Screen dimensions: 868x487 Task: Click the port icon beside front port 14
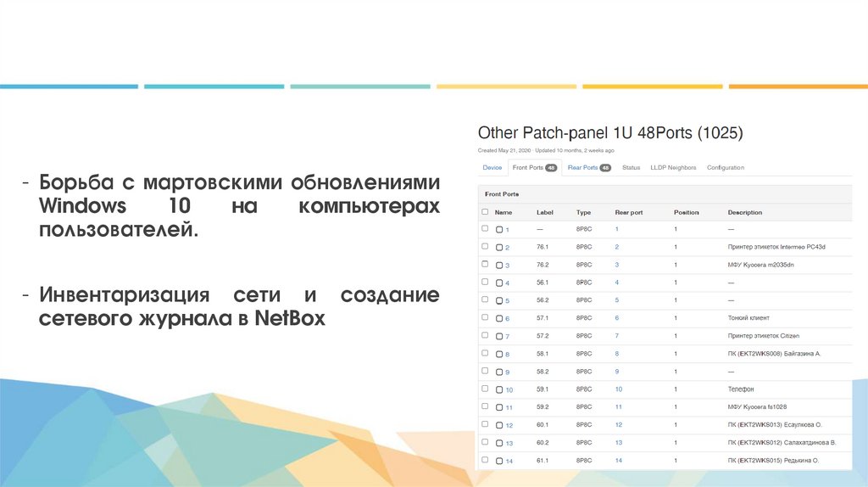click(x=499, y=461)
